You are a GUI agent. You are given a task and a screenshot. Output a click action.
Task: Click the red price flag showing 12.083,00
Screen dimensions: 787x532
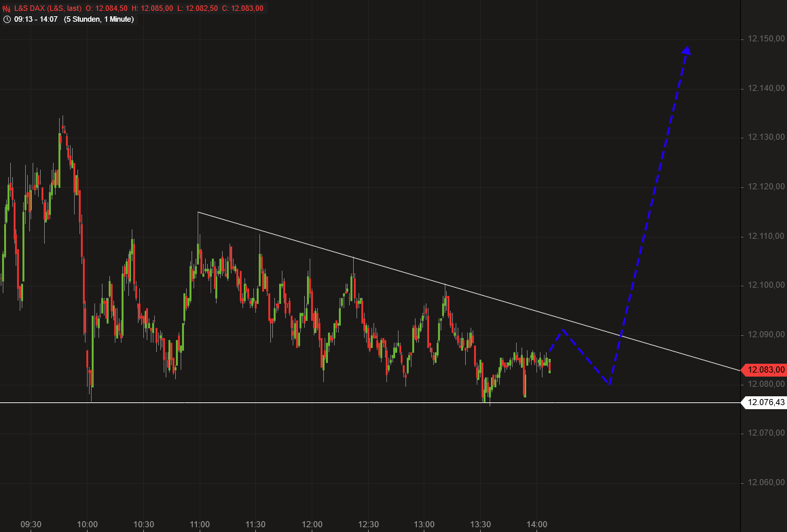coord(764,370)
